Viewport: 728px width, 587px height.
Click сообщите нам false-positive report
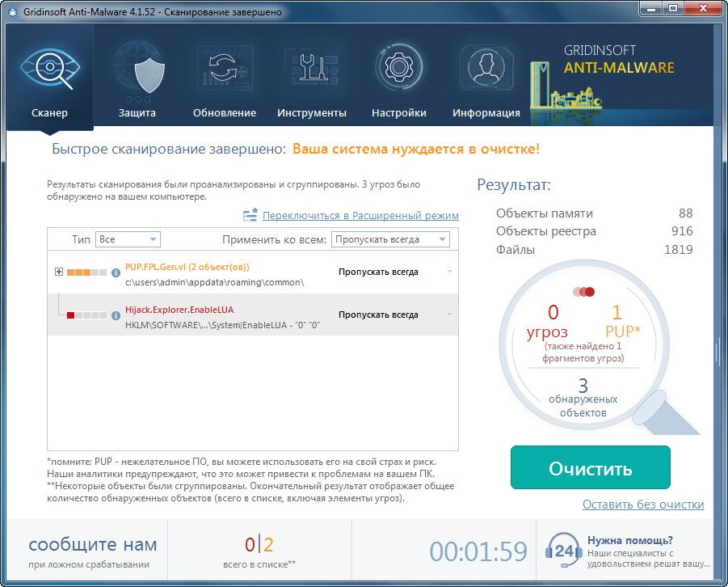92,551
